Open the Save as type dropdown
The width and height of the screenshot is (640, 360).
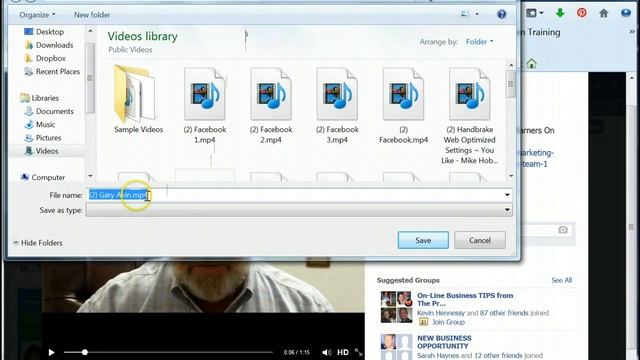(299, 210)
